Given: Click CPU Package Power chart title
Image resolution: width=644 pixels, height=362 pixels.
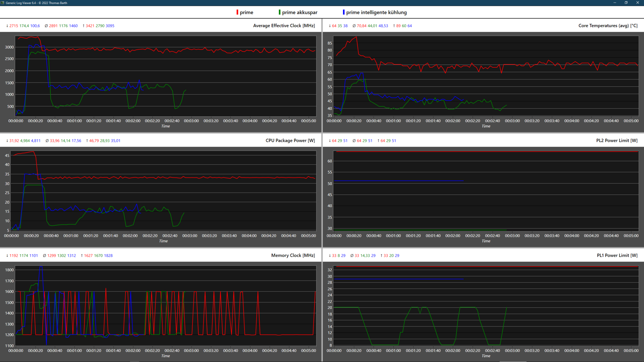Looking at the screenshot, I should click(290, 141).
